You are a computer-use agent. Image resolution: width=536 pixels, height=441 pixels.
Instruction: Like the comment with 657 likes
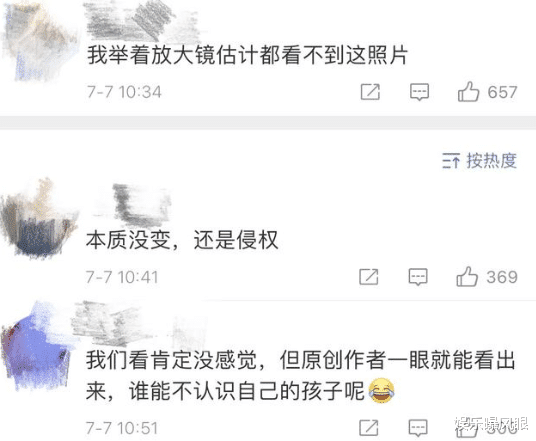coord(468,92)
